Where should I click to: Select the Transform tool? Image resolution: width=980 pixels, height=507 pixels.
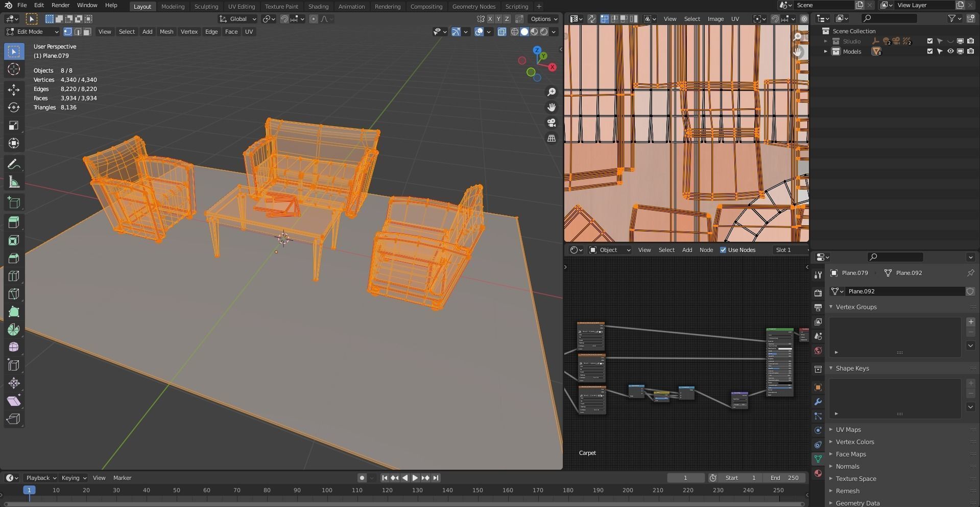[14, 144]
